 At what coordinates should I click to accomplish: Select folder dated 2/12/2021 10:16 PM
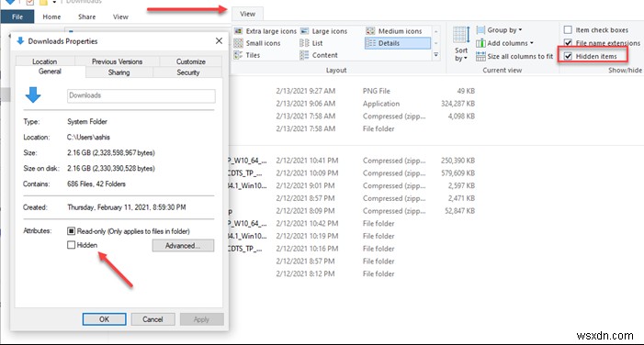tap(353, 249)
